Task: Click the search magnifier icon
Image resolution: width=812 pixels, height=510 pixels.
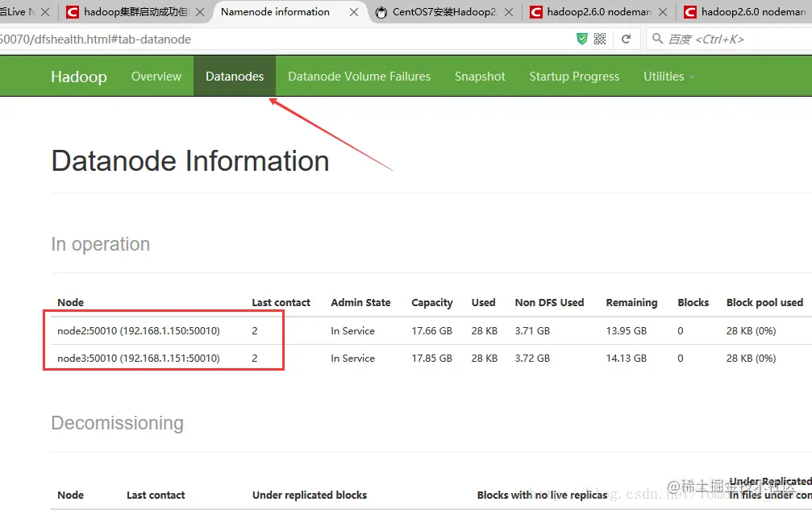Action: point(657,39)
